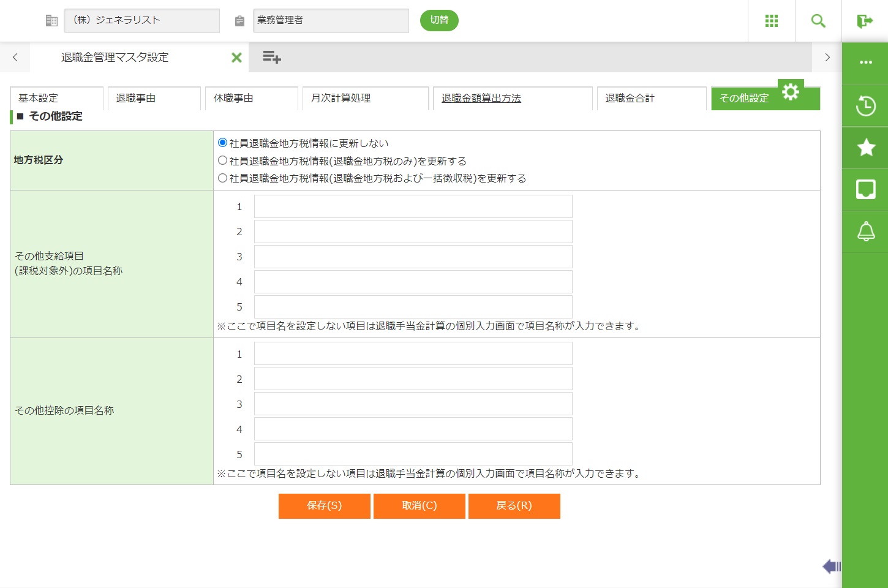Expand the sidebar more options ellipsis
The height and width of the screenshot is (588, 888).
point(865,62)
